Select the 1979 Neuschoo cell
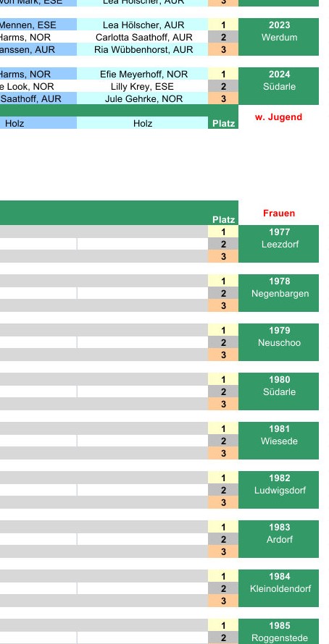 click(x=279, y=342)
